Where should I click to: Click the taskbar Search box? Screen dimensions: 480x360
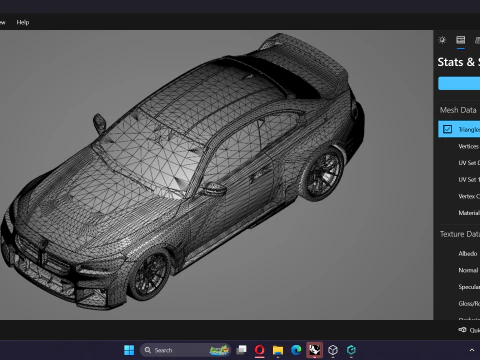pyautogui.click(x=186, y=350)
